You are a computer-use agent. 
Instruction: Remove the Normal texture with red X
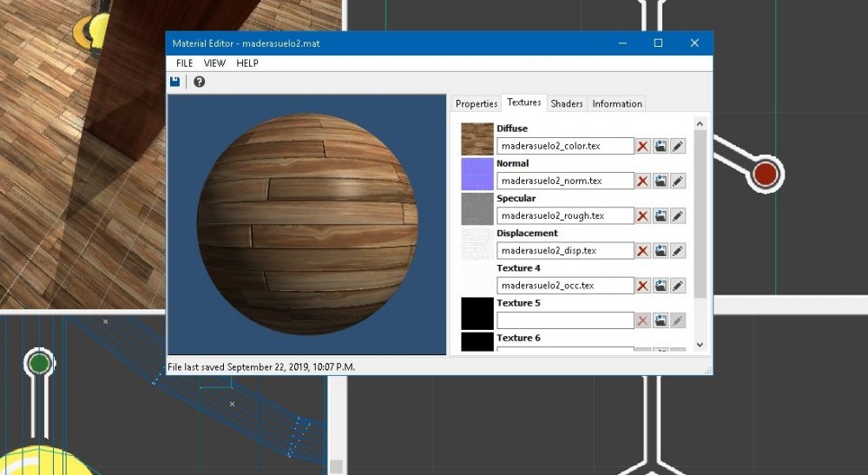click(x=642, y=181)
